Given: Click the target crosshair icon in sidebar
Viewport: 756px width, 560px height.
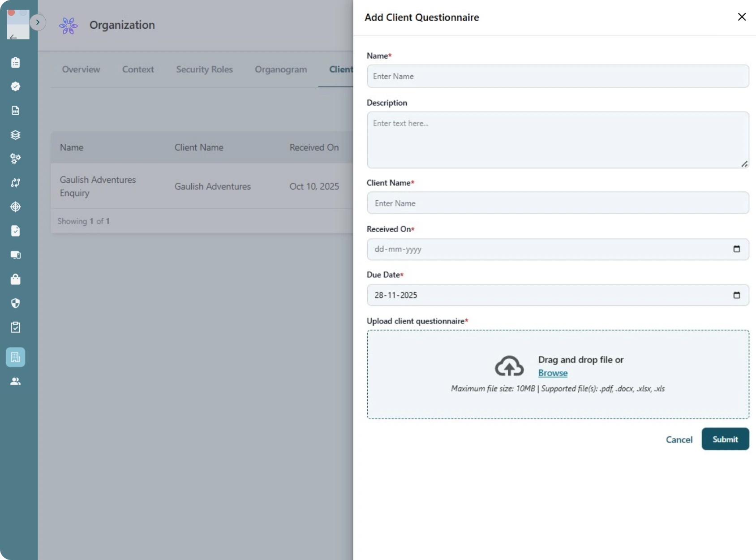Looking at the screenshot, I should click(15, 207).
